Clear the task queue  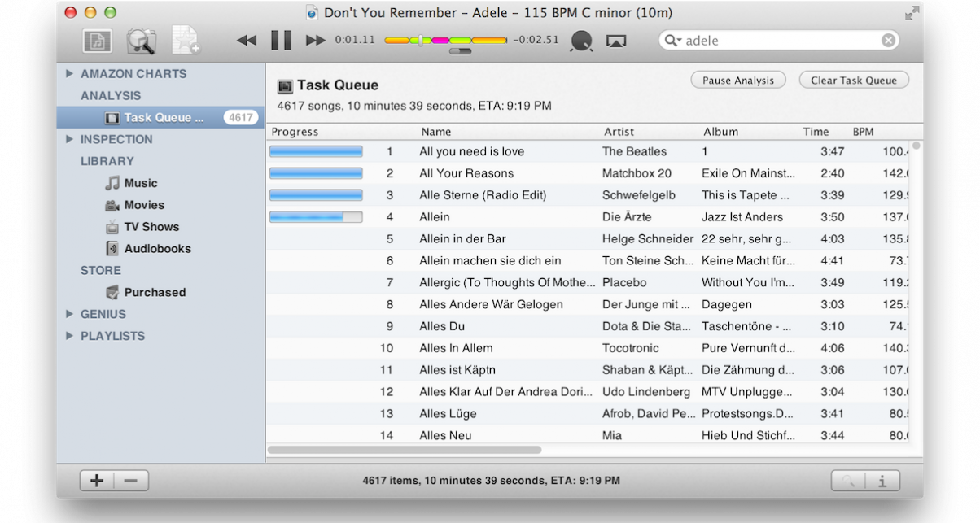point(853,80)
